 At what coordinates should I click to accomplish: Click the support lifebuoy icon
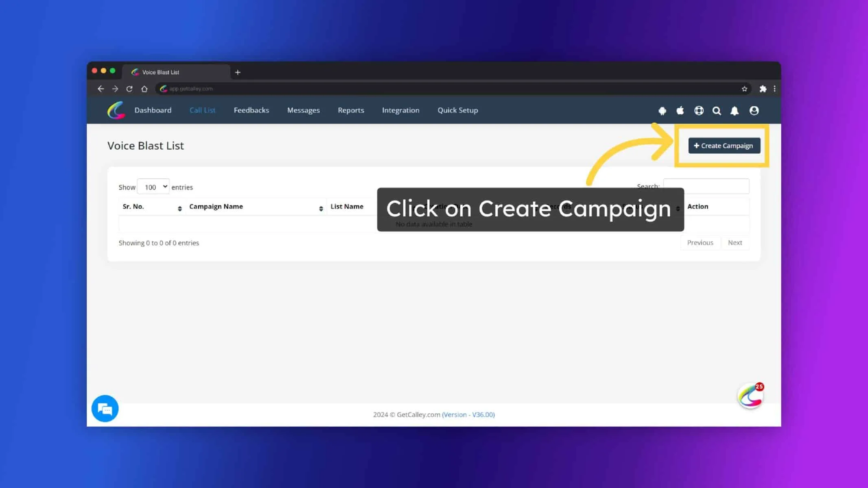[699, 111]
